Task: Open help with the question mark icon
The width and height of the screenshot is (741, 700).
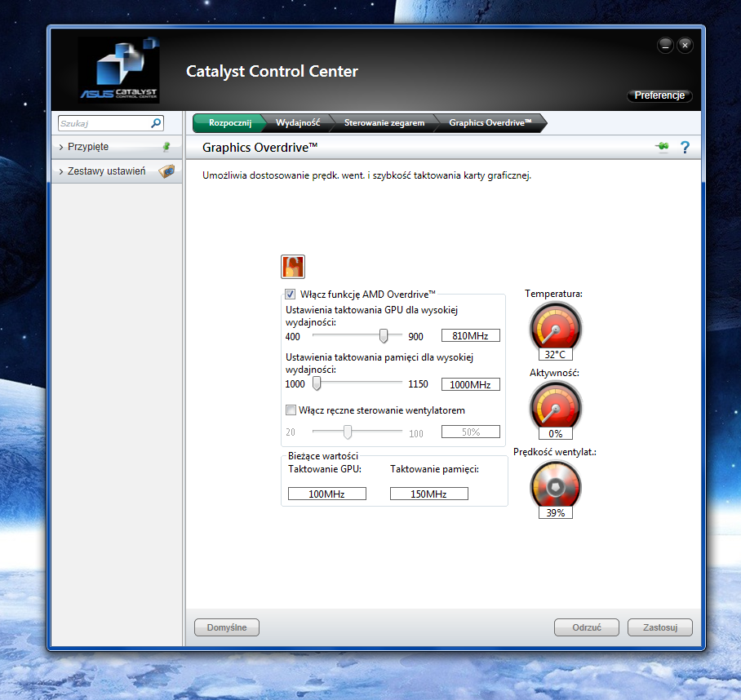Action: pyautogui.click(x=685, y=148)
